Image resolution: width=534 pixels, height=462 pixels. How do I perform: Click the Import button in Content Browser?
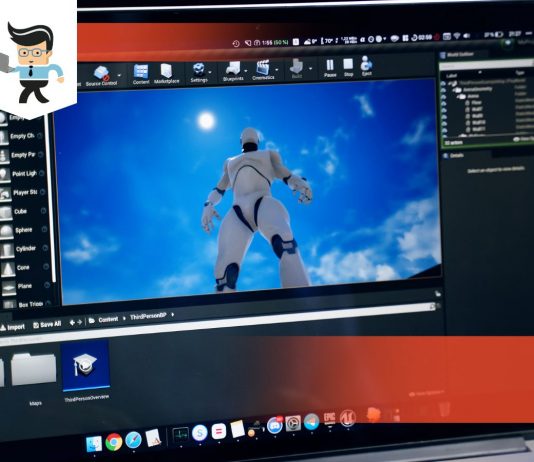pos(13,327)
